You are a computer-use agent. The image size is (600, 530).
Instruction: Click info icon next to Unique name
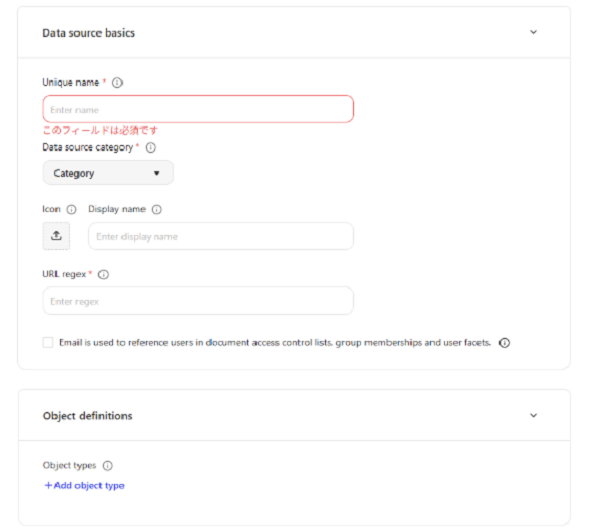(x=118, y=82)
